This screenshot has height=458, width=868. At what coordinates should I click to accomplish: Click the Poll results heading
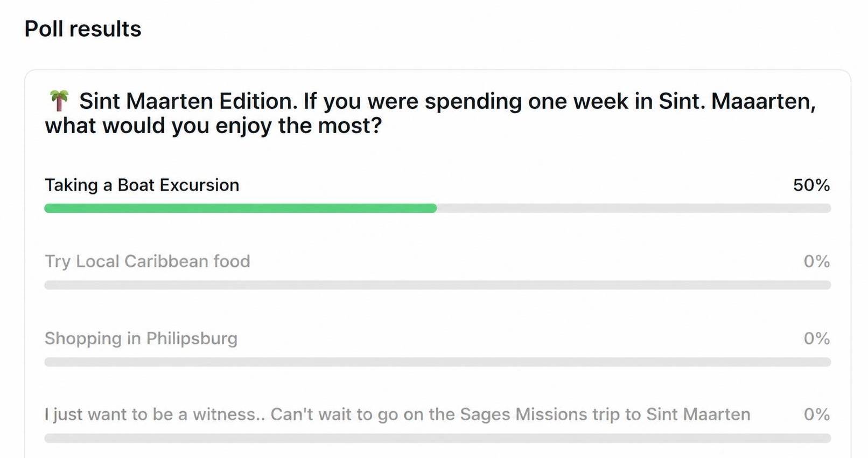click(83, 29)
